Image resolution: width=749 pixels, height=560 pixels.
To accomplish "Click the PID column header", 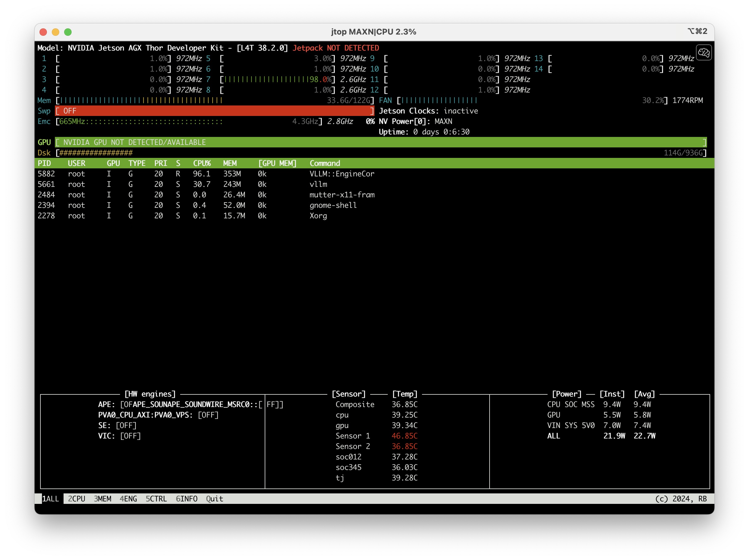I will [44, 163].
